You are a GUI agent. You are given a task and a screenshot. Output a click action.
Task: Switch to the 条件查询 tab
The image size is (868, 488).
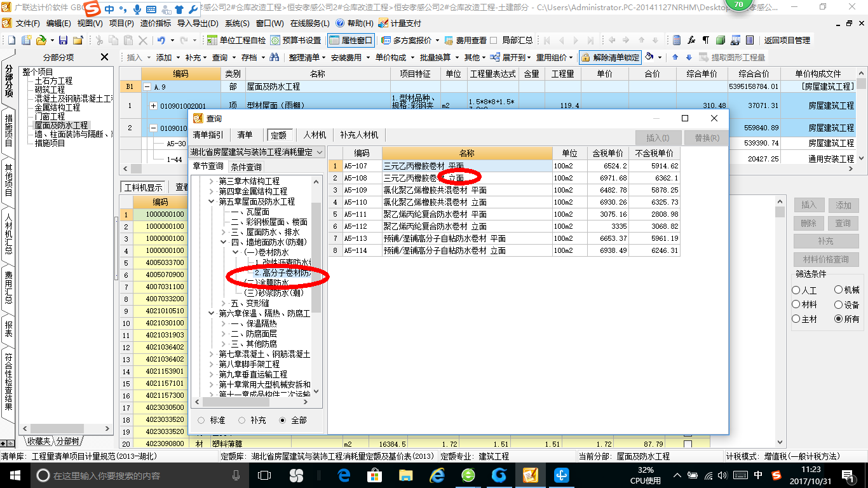pos(246,166)
